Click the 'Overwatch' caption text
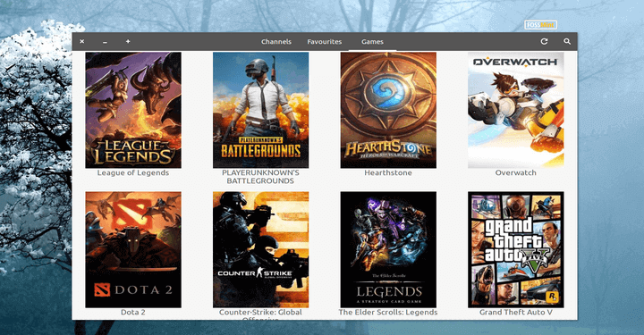 click(x=516, y=172)
